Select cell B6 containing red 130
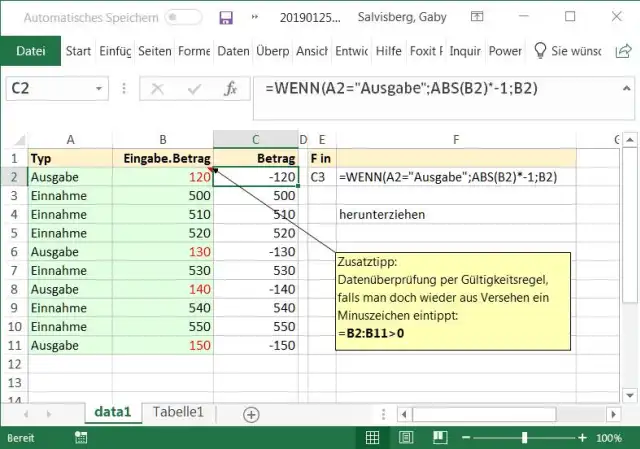This screenshot has width=640, height=449. 162,252
